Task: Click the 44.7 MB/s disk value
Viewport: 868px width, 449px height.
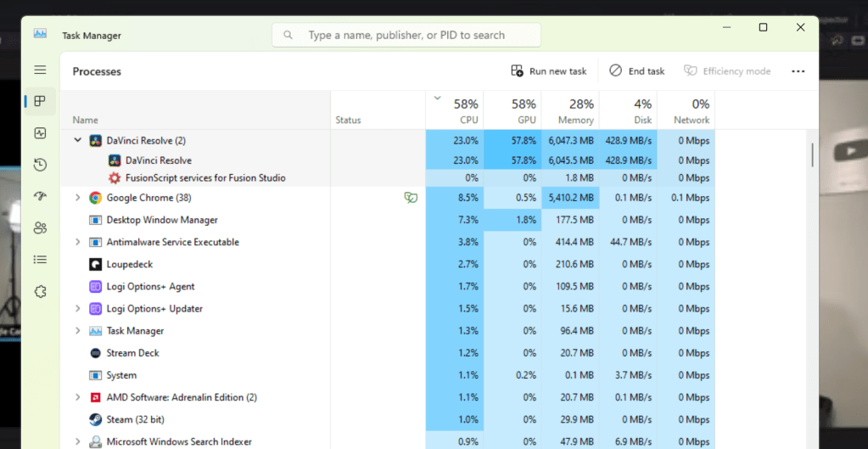Action: click(628, 242)
